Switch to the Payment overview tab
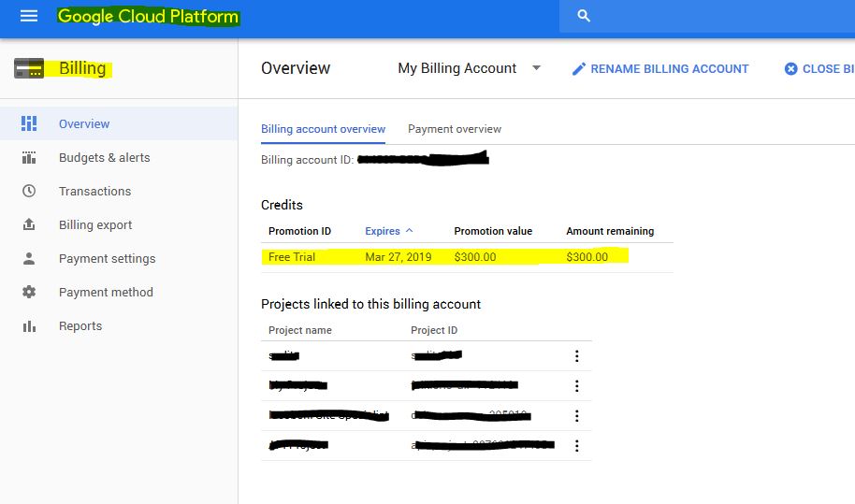855x504 pixels. (455, 129)
